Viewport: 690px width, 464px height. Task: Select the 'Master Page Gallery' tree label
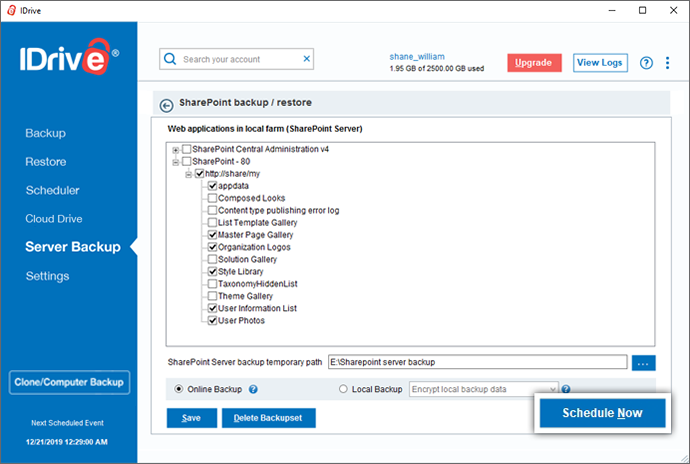(x=256, y=235)
